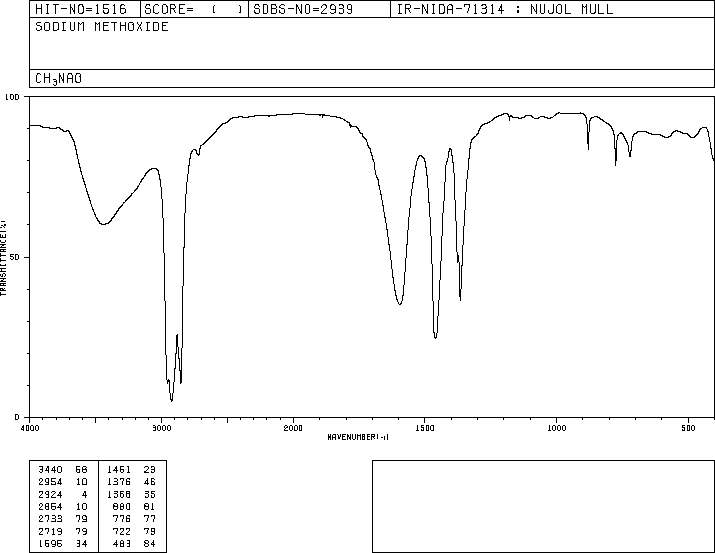715x553 pixels.
Task: Select the 776 row in the peak table
Action: (132, 519)
